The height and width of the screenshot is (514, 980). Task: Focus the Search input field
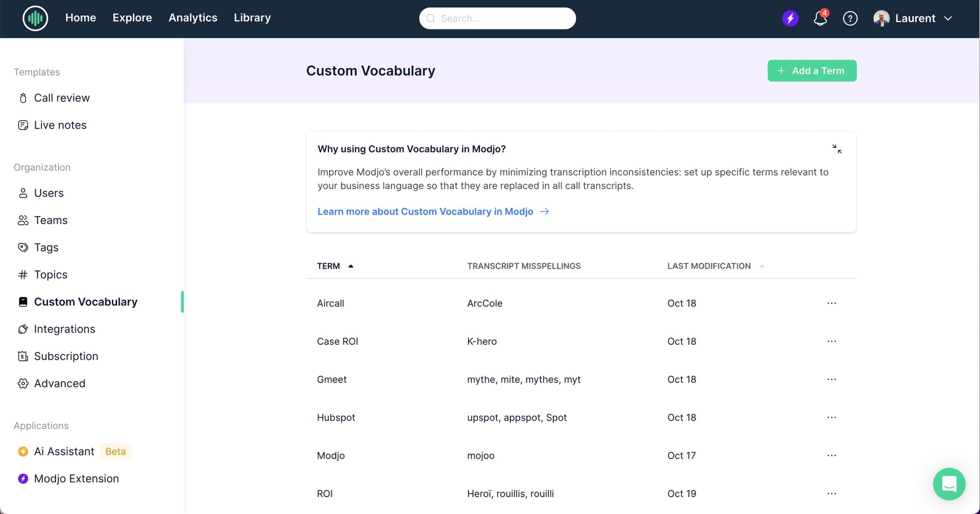tap(497, 18)
